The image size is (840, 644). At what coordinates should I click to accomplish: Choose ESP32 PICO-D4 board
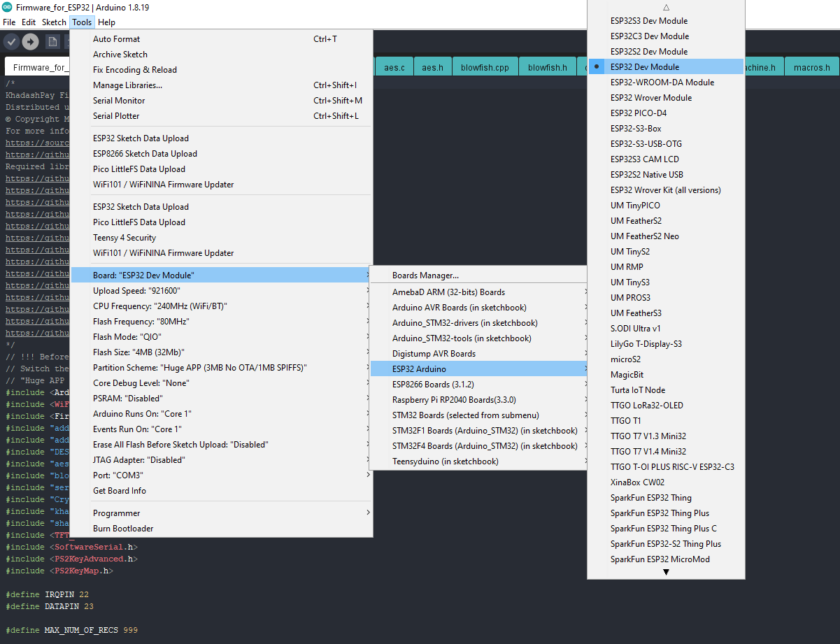tap(666, 113)
